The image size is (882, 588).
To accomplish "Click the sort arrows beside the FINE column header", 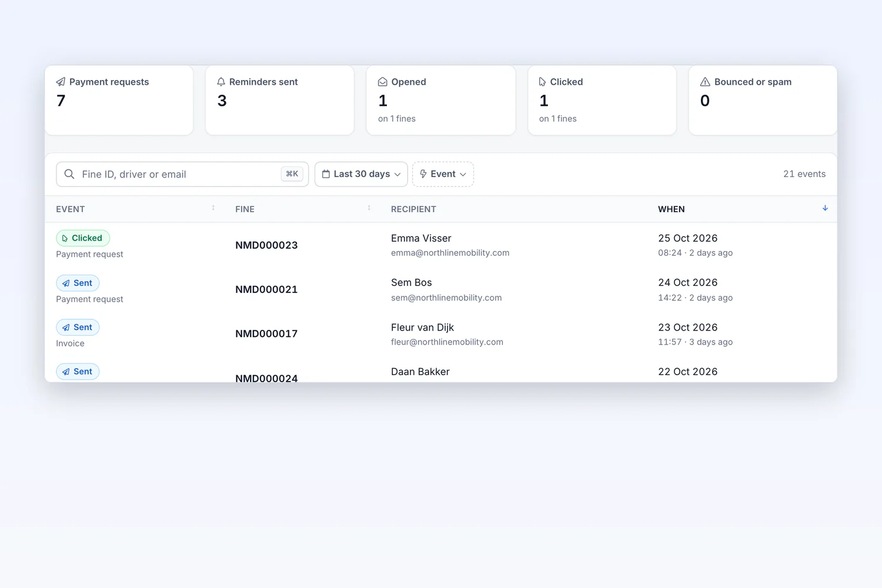I will point(369,208).
